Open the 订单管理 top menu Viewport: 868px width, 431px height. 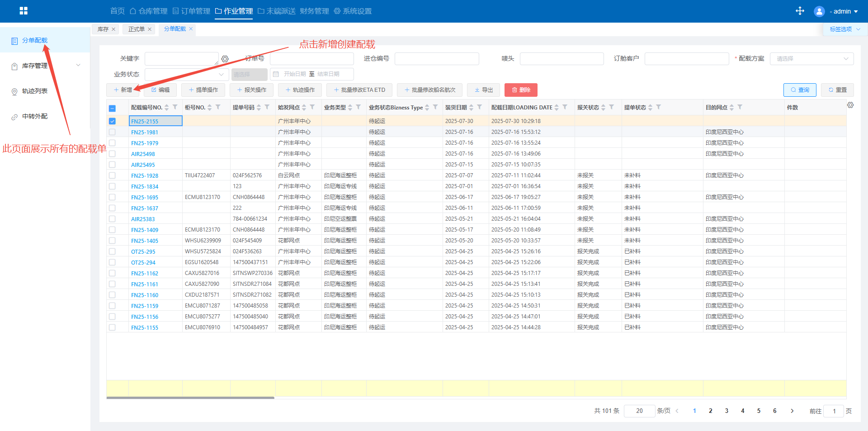click(x=191, y=11)
